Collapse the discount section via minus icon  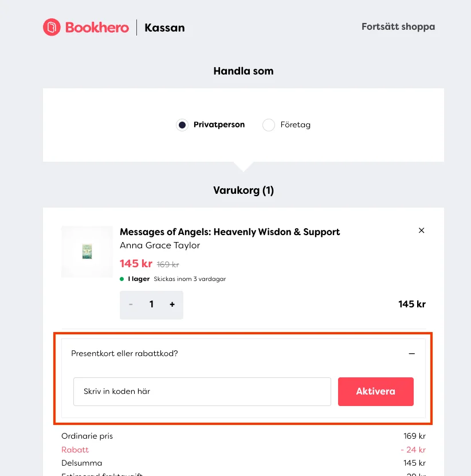411,354
